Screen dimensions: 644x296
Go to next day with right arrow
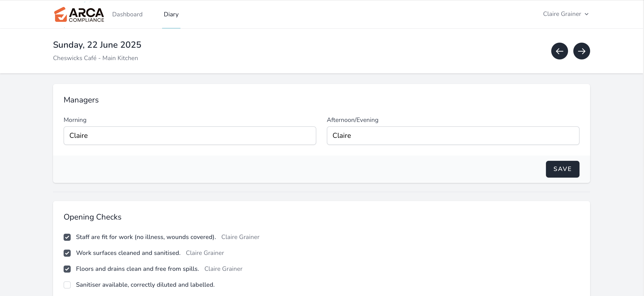pyautogui.click(x=581, y=51)
